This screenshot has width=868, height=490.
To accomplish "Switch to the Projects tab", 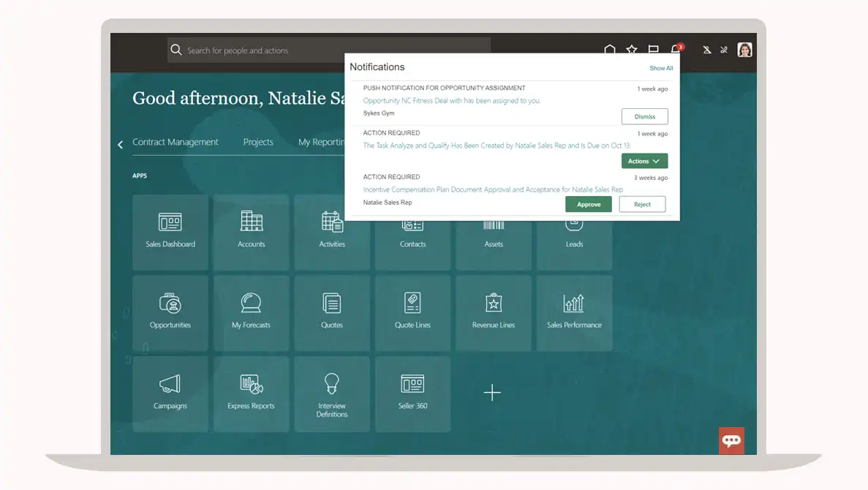I will (x=258, y=142).
